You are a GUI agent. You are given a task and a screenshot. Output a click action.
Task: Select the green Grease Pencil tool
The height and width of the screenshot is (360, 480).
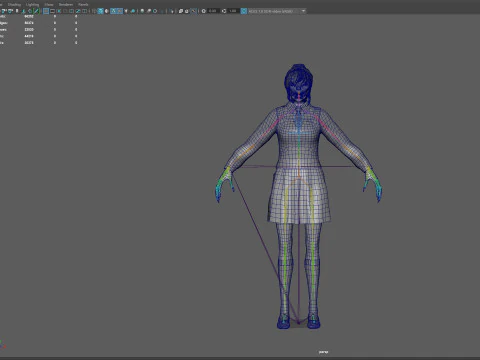pos(37,11)
